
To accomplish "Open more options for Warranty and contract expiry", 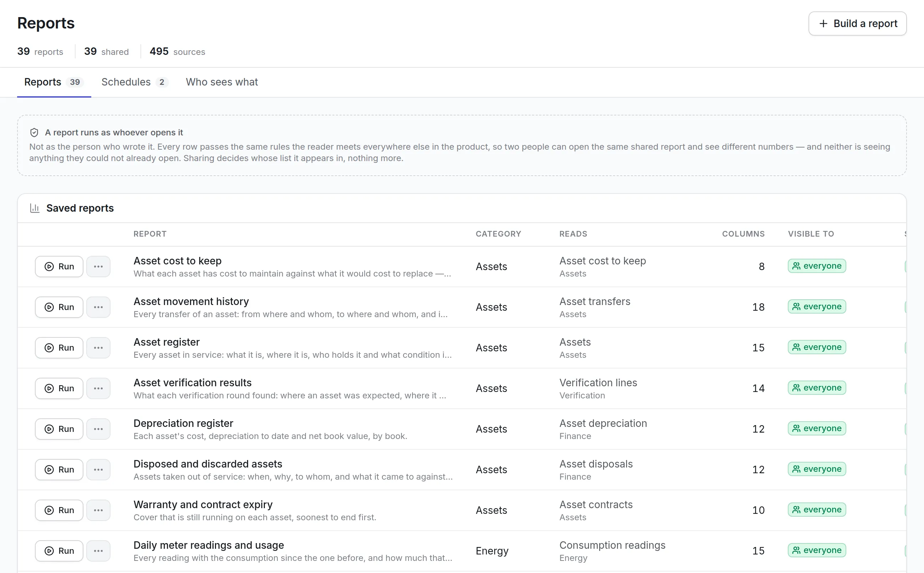I will tap(98, 510).
